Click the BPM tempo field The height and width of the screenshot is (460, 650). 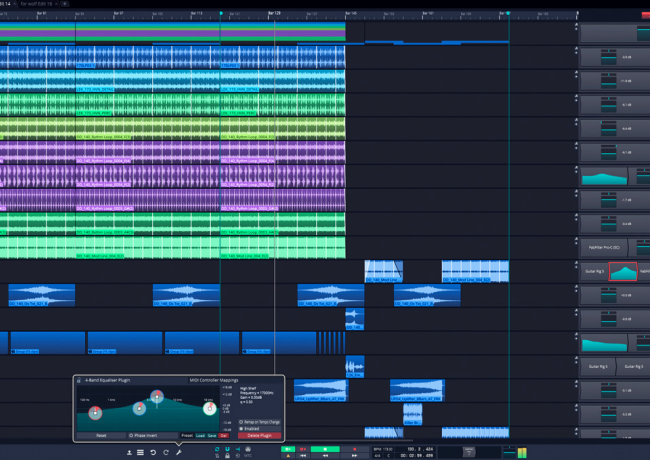coord(383,449)
